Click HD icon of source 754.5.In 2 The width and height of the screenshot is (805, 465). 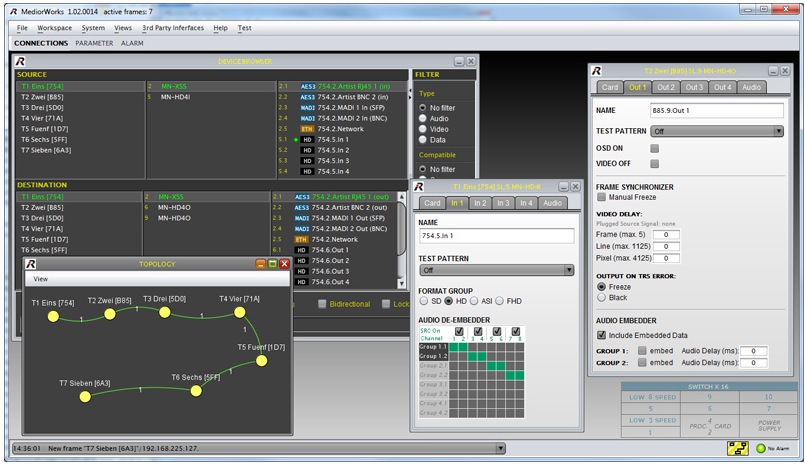click(x=307, y=150)
